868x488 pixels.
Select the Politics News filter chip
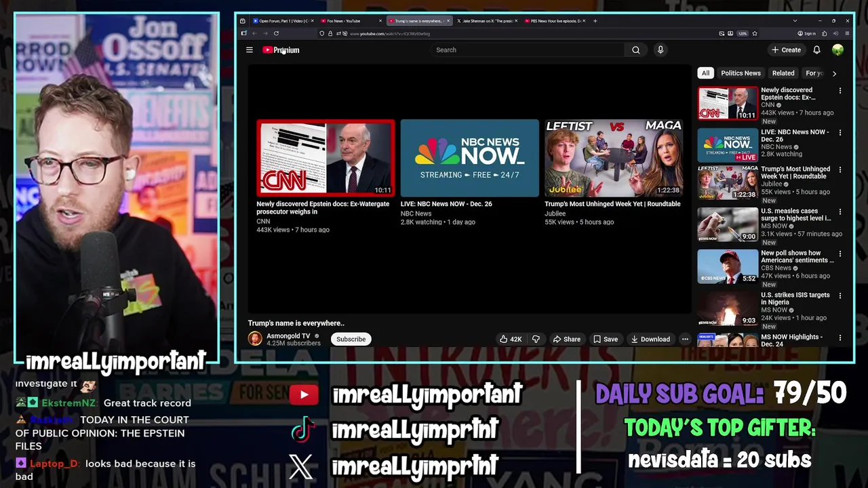click(741, 73)
